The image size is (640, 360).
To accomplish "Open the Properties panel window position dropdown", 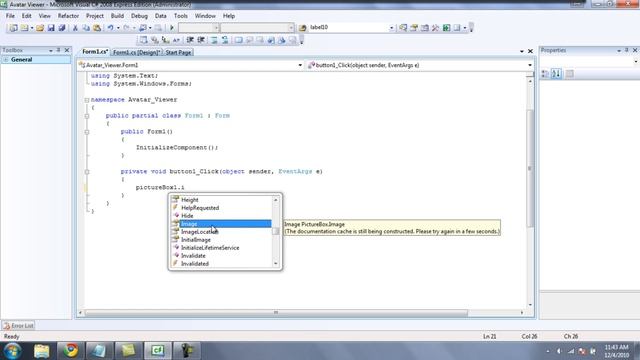I will (x=619, y=51).
